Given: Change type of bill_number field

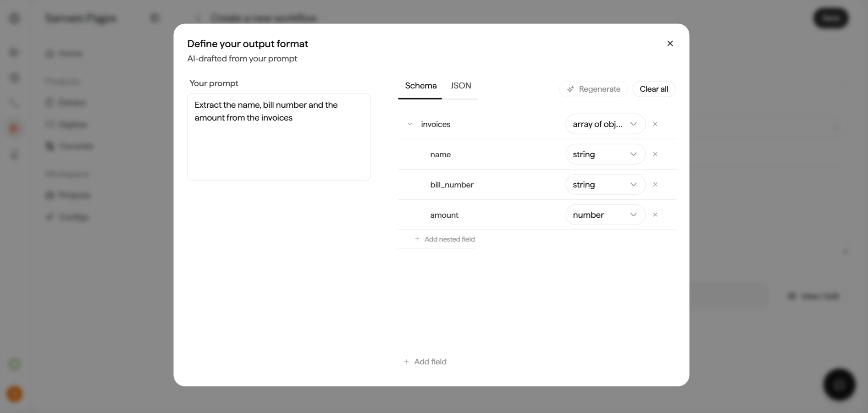Looking at the screenshot, I should click(x=605, y=184).
